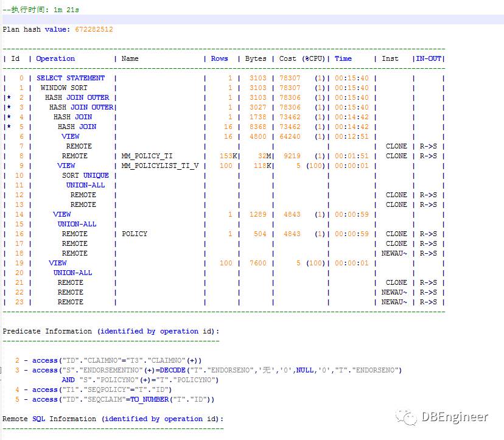Click the bytes value '8368'
504x440 pixels.
tap(258, 127)
